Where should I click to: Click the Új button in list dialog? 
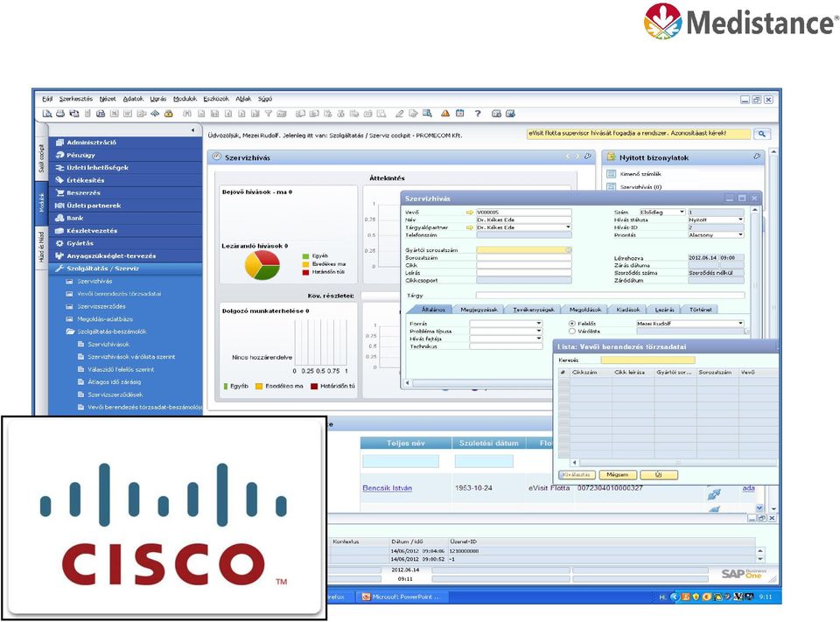tap(658, 475)
